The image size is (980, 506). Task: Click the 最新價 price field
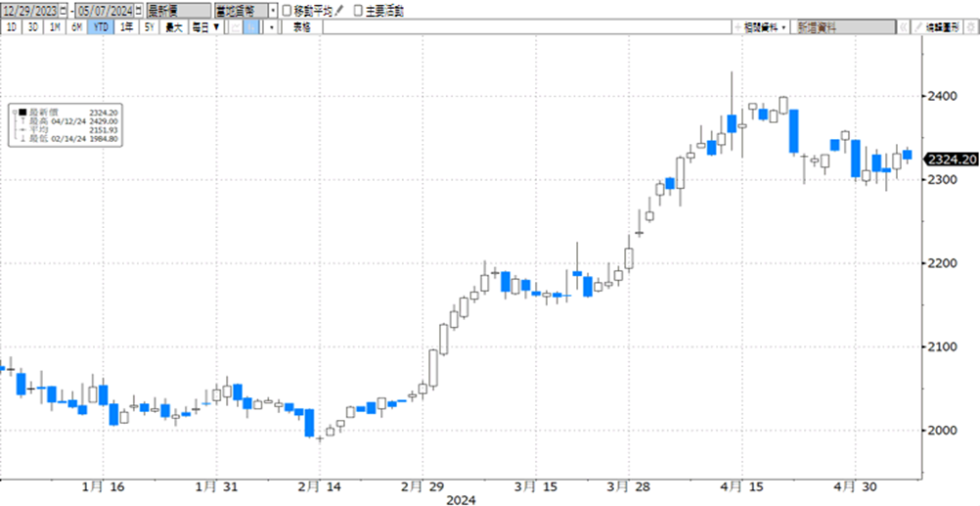coord(179,12)
